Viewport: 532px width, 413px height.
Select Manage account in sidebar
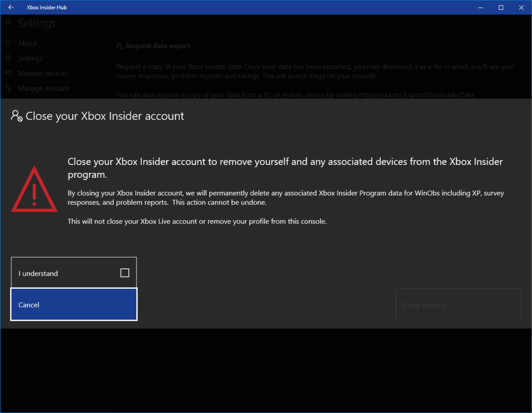(43, 88)
